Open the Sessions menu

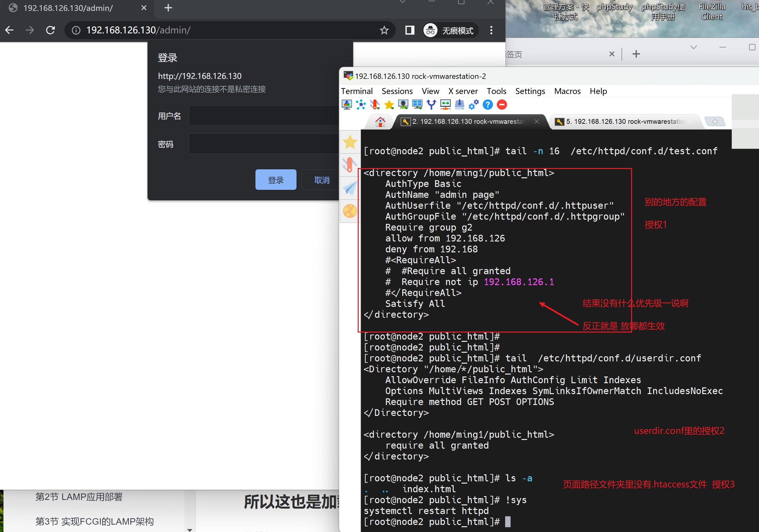click(x=397, y=91)
